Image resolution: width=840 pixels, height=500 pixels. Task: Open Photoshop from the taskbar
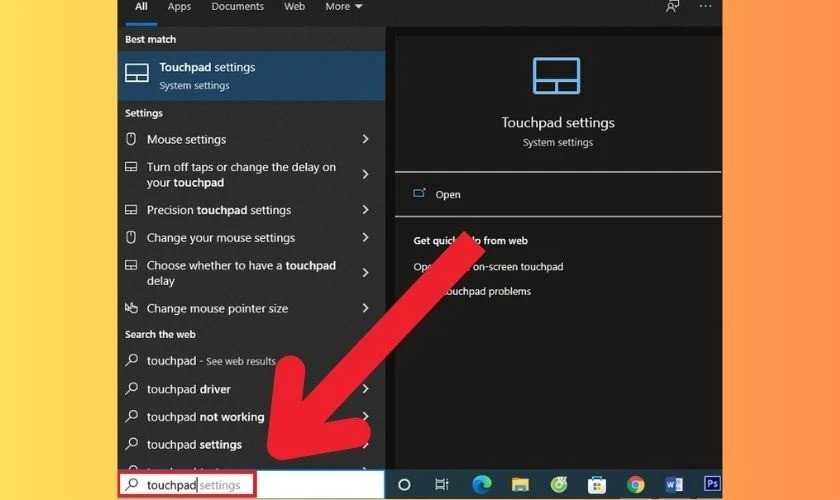click(x=712, y=484)
